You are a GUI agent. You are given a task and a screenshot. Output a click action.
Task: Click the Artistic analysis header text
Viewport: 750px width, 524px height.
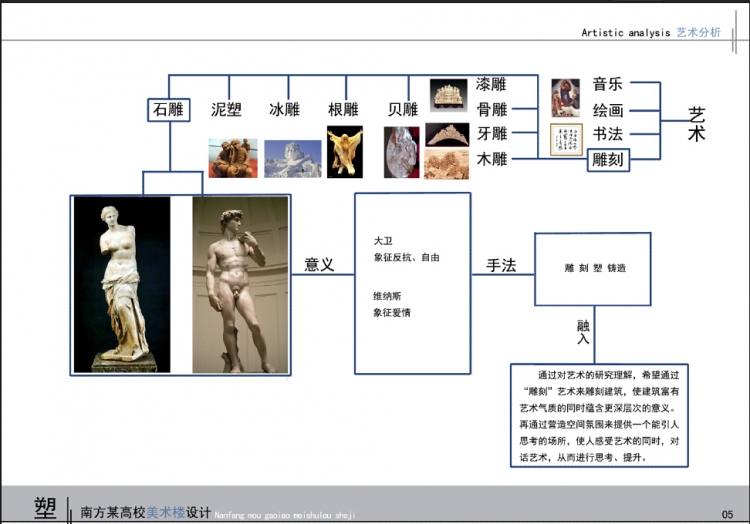click(626, 33)
